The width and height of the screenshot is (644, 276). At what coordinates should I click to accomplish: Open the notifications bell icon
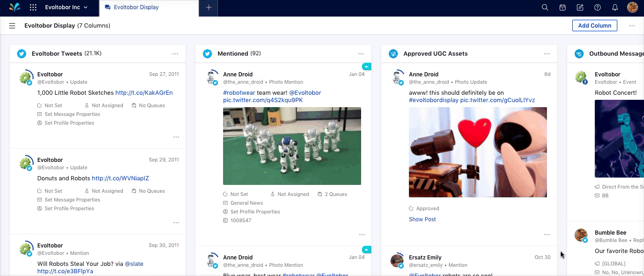(615, 7)
